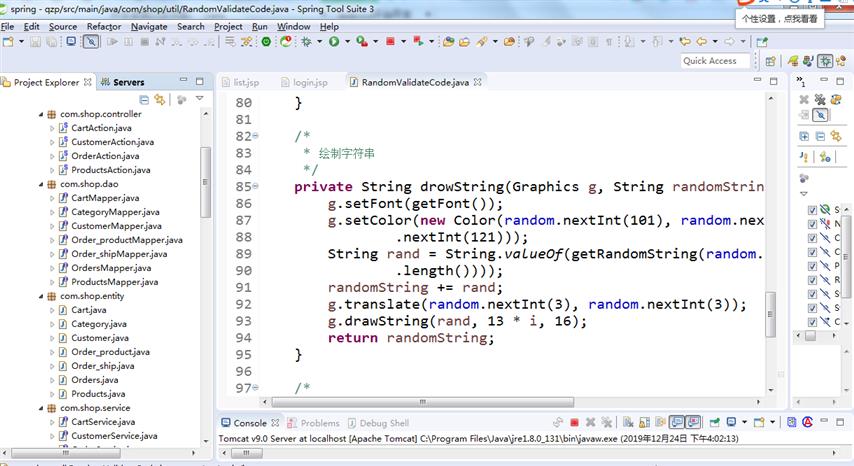Click the Debug bug icon in toolbar

pos(306,41)
